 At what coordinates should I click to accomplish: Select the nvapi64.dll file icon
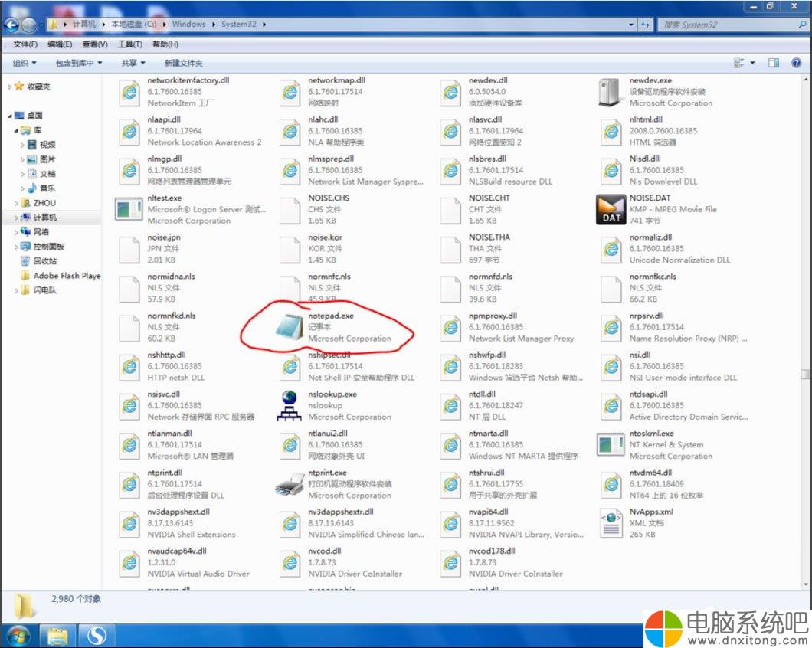[x=450, y=523]
